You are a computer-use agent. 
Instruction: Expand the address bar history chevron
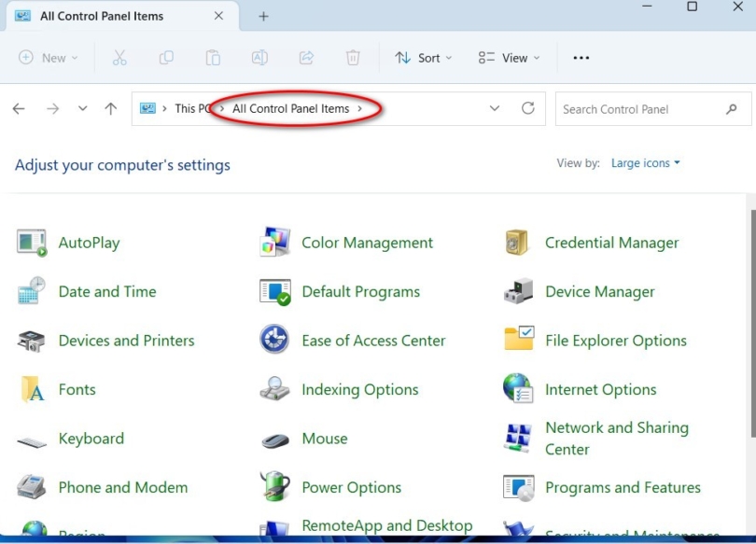495,108
